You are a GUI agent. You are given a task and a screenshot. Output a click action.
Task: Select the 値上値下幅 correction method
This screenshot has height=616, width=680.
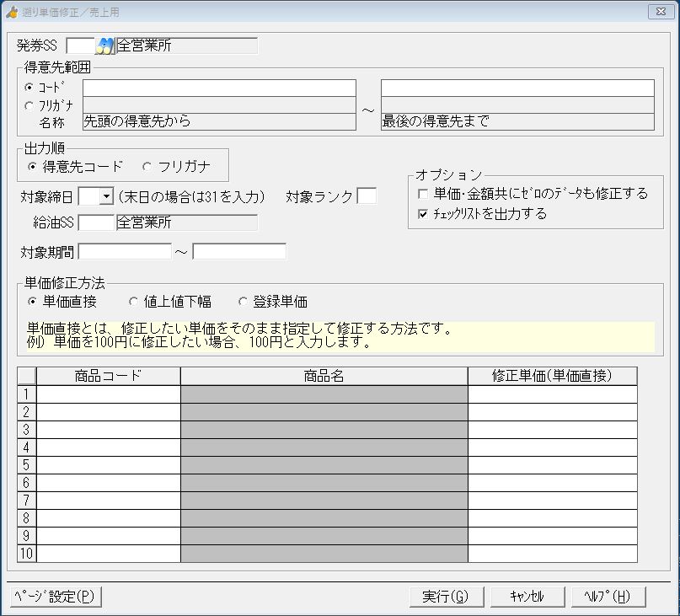133,301
